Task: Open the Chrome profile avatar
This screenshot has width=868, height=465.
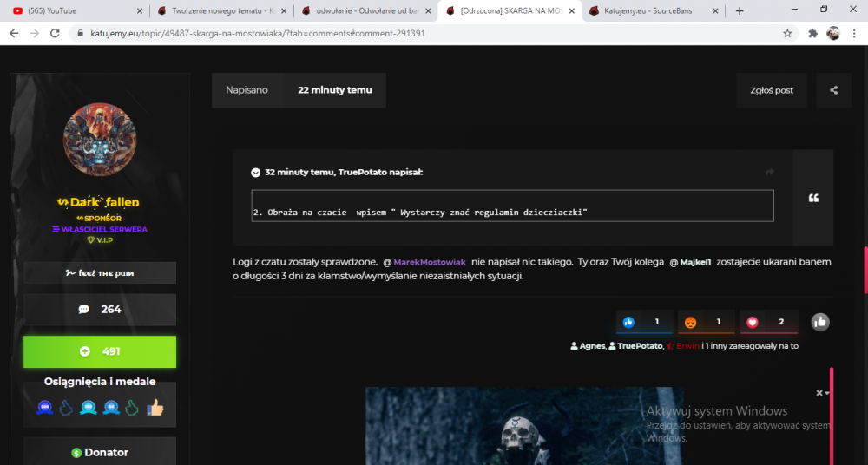Action: (x=833, y=33)
